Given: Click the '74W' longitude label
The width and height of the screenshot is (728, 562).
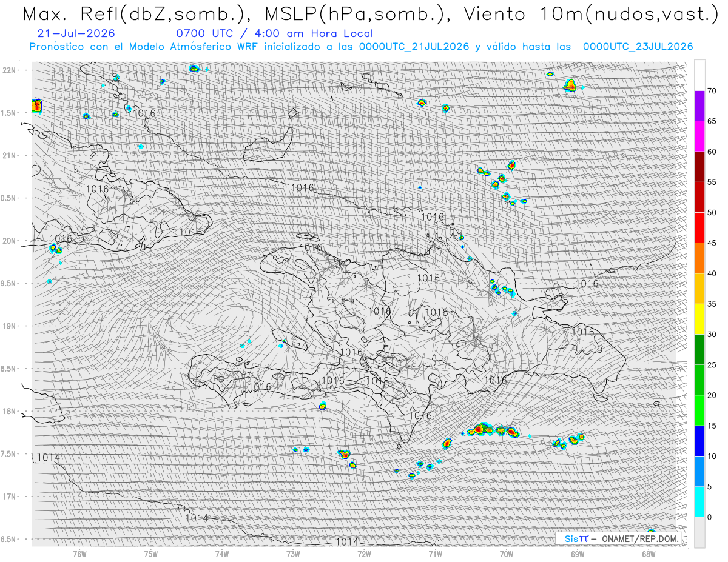Looking at the screenshot, I should coord(222,554).
